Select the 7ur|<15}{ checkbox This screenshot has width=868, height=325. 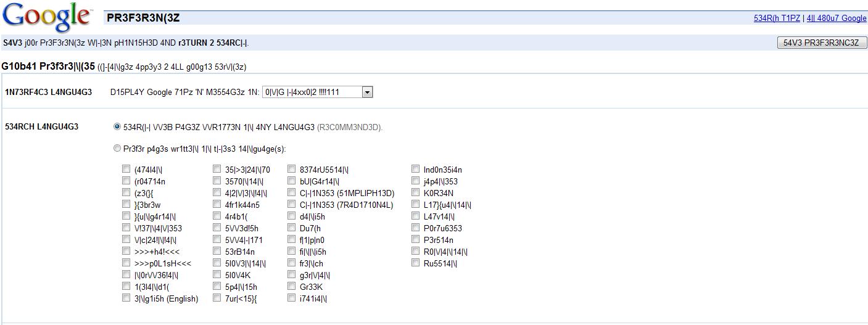click(217, 298)
